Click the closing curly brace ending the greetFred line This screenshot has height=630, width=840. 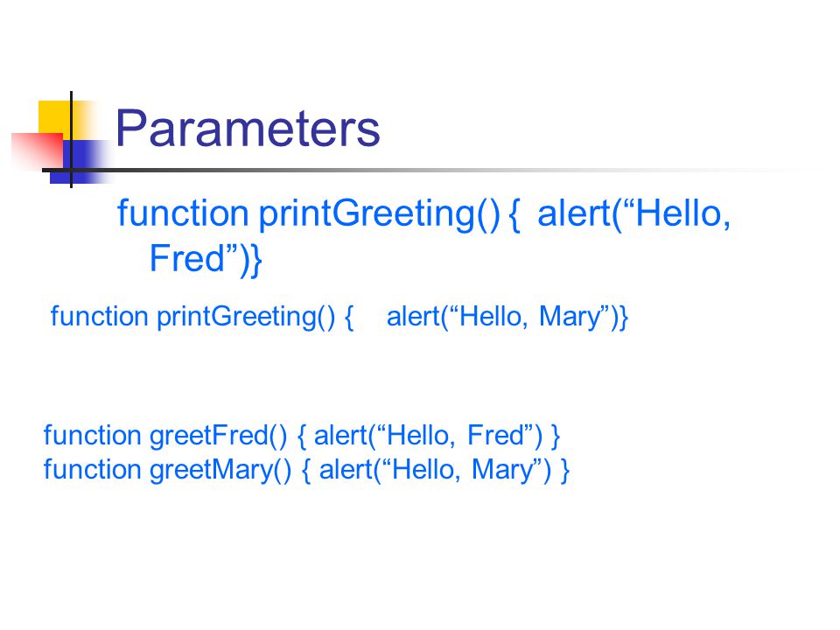(556, 437)
